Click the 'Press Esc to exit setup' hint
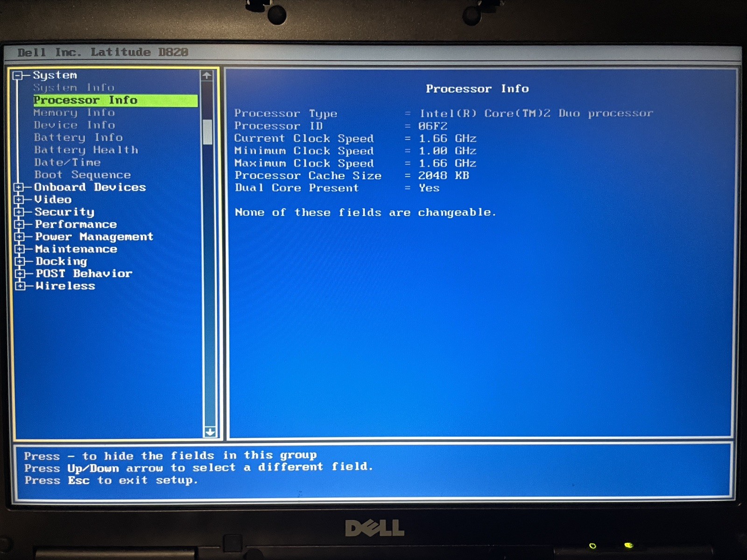The height and width of the screenshot is (560, 747). pos(111,481)
